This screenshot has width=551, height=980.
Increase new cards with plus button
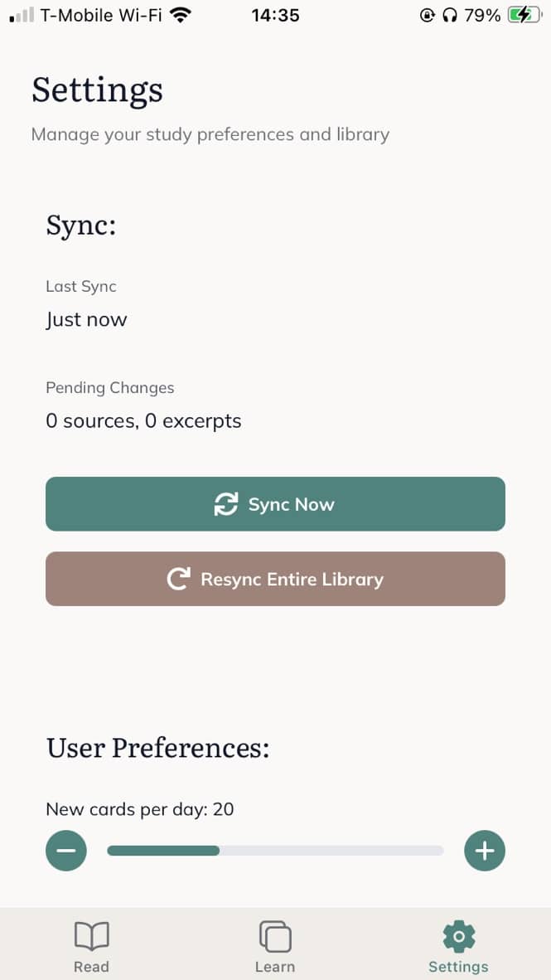485,850
